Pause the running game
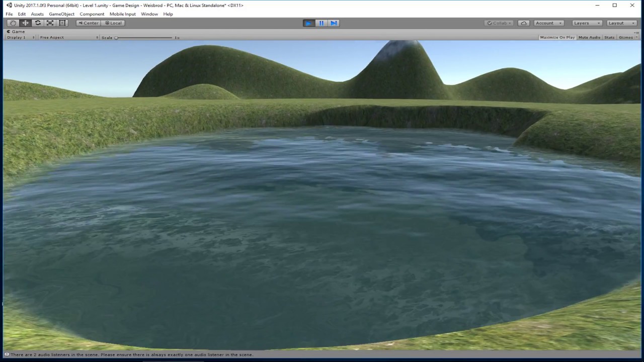The height and width of the screenshot is (362, 644). coord(321,23)
